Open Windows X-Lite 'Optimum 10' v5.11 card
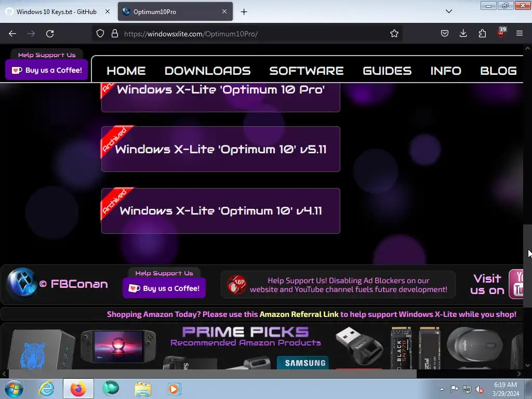The width and height of the screenshot is (532, 399). click(x=220, y=149)
